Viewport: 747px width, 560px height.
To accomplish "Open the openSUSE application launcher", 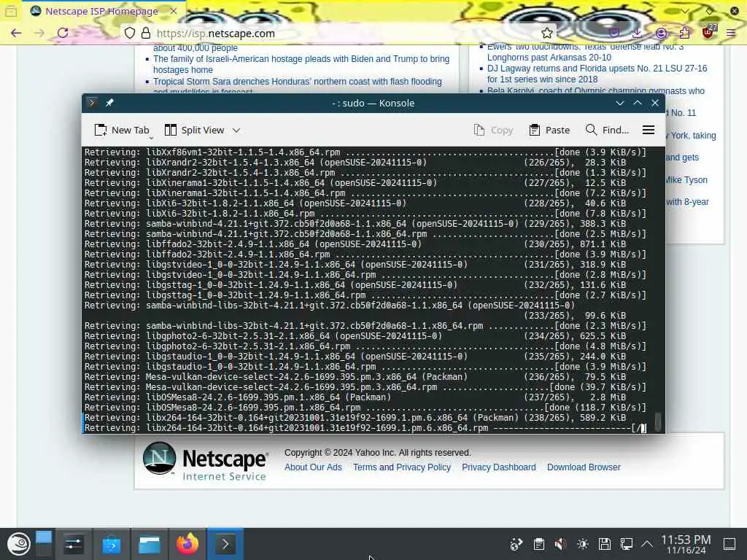I will [x=18, y=544].
